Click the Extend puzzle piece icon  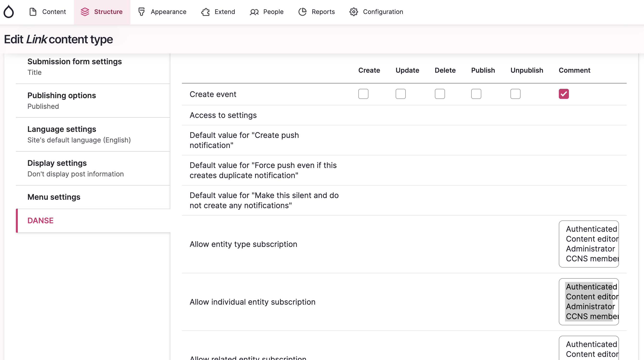pos(205,12)
